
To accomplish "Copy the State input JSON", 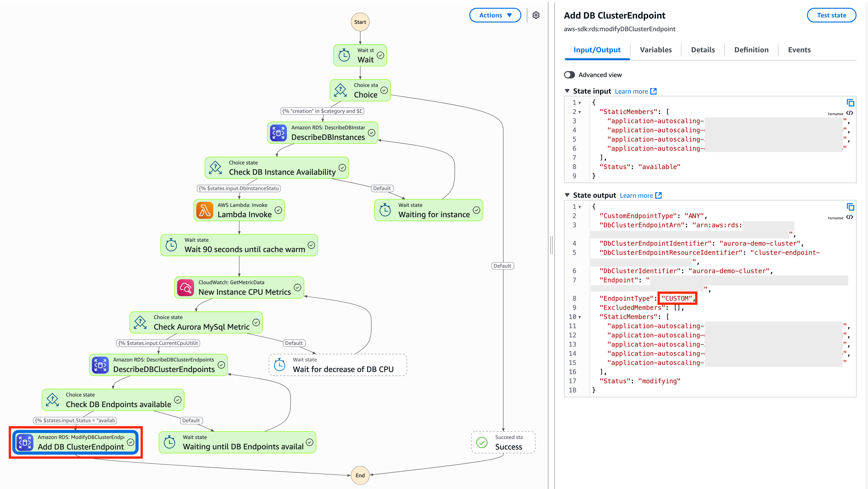I will tap(850, 103).
